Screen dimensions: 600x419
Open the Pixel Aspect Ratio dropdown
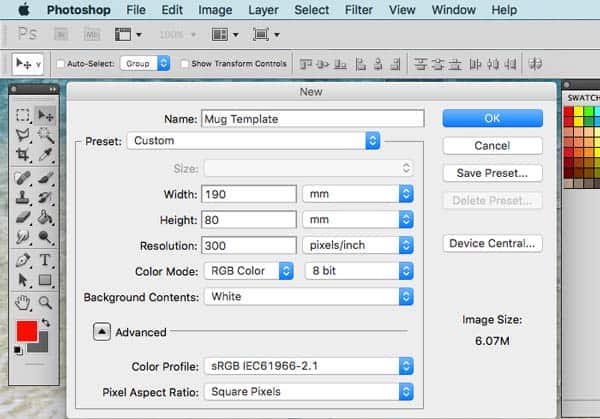click(309, 392)
